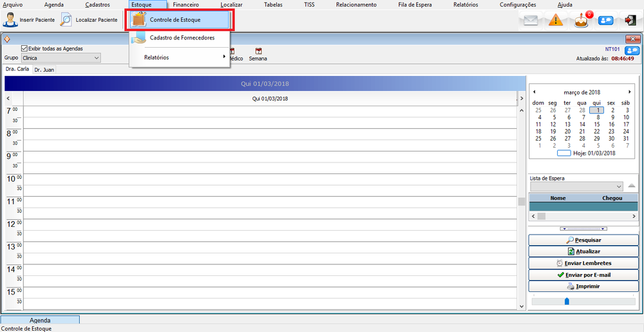Uncheck Exibir todas as Agendas checkbox
The height and width of the screenshot is (332, 644).
pos(24,48)
